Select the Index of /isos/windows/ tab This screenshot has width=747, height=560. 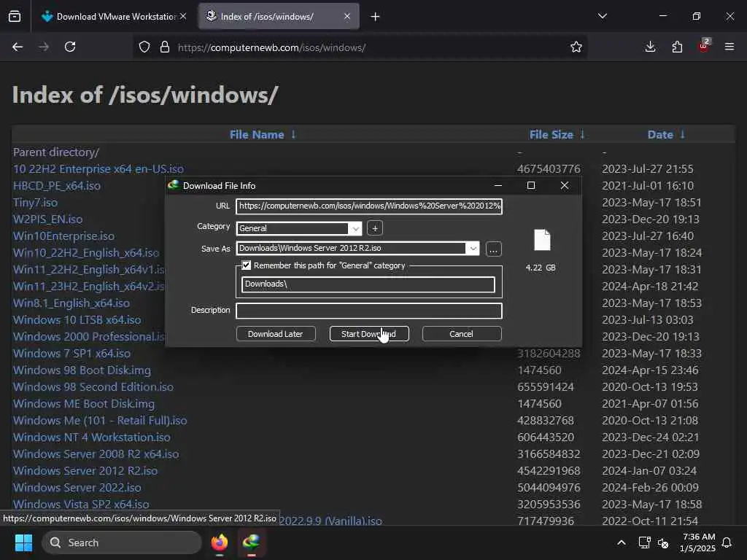279,17
